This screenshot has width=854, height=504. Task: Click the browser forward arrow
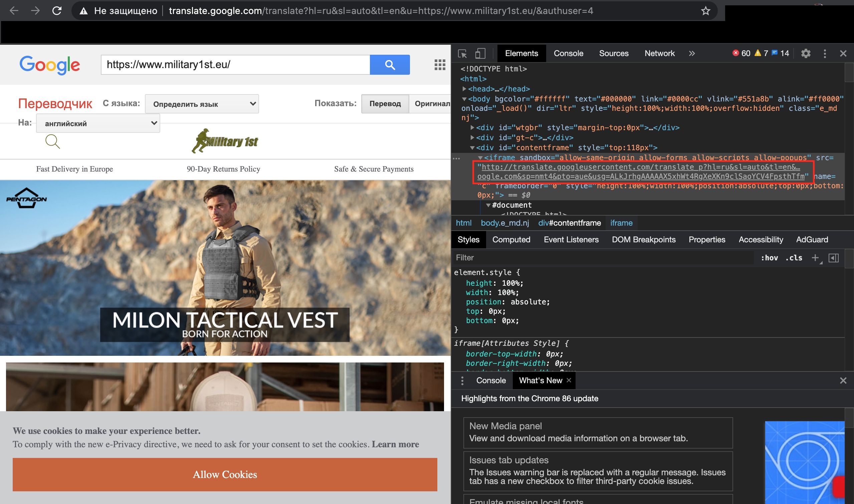35,11
